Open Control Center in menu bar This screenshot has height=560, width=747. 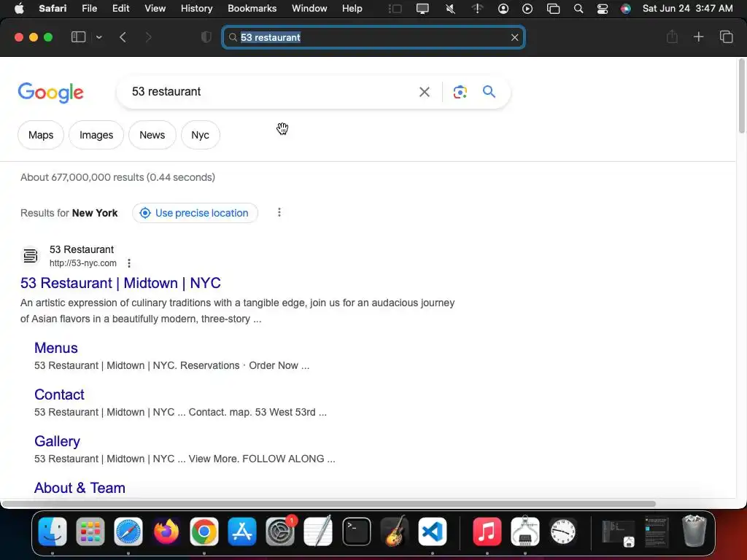602,9
